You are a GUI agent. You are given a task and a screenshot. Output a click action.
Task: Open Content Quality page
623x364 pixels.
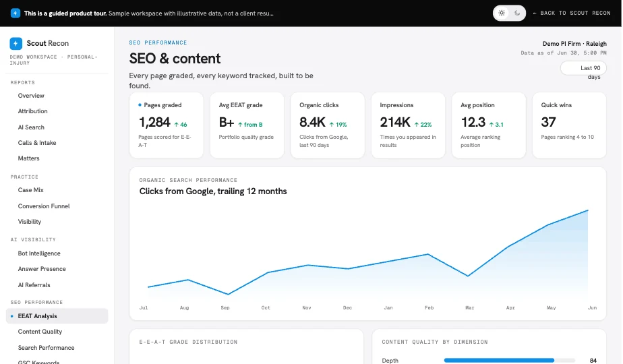(x=40, y=332)
